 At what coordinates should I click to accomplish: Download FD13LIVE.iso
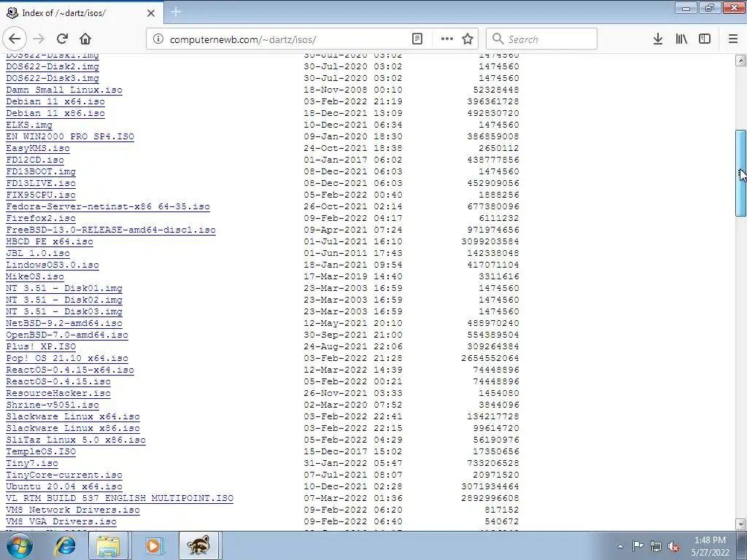pos(41,183)
